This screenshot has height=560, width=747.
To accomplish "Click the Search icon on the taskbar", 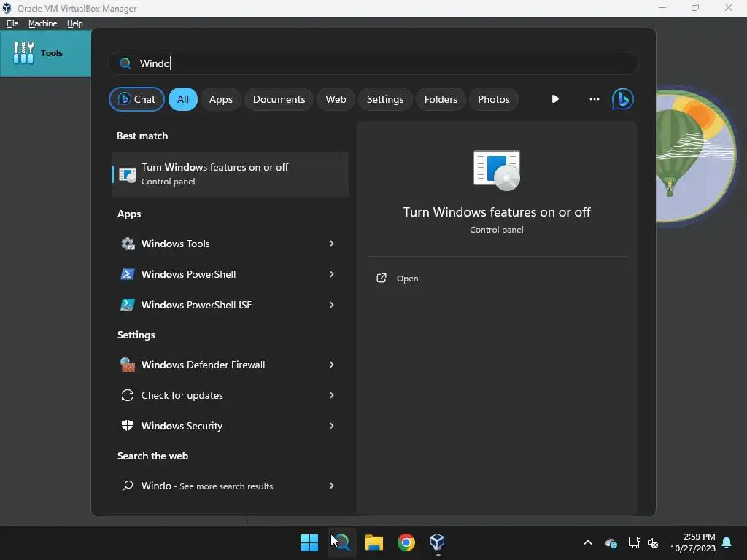I will [341, 542].
